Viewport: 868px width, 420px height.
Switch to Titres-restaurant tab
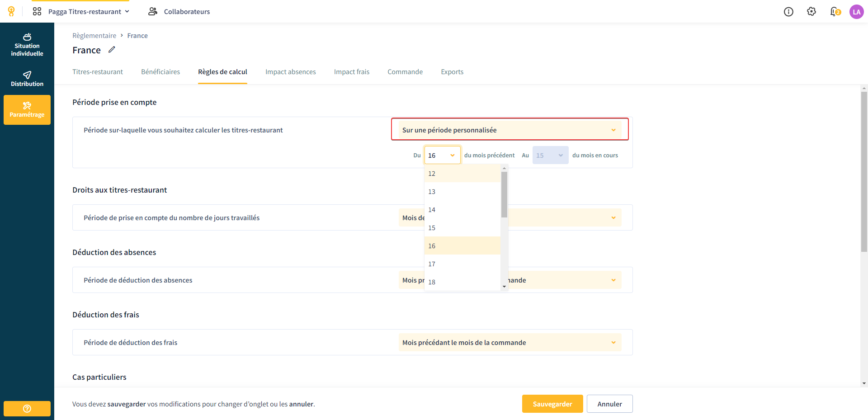(98, 72)
